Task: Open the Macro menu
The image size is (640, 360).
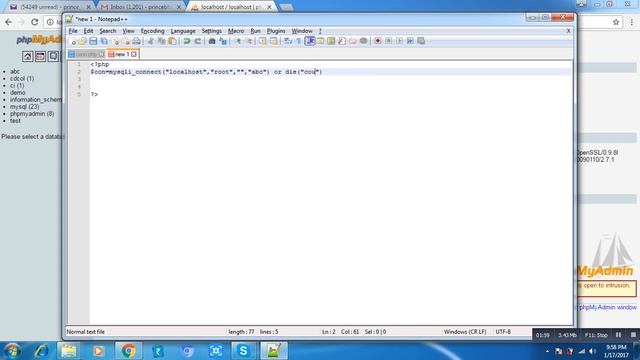Action: point(236,31)
